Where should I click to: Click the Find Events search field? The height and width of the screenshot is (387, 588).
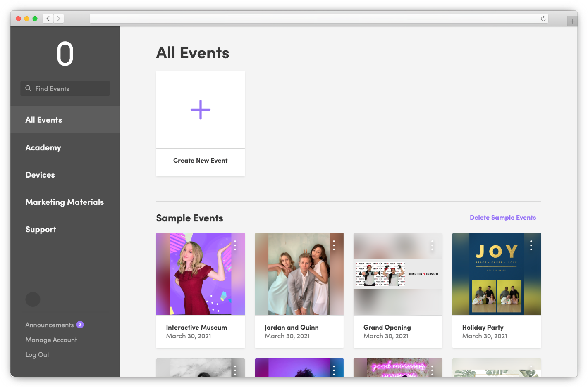[x=65, y=88]
